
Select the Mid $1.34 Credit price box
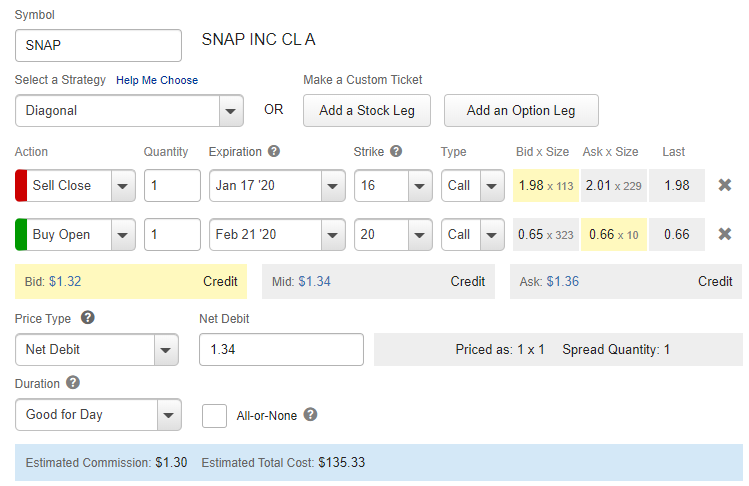pos(378,281)
